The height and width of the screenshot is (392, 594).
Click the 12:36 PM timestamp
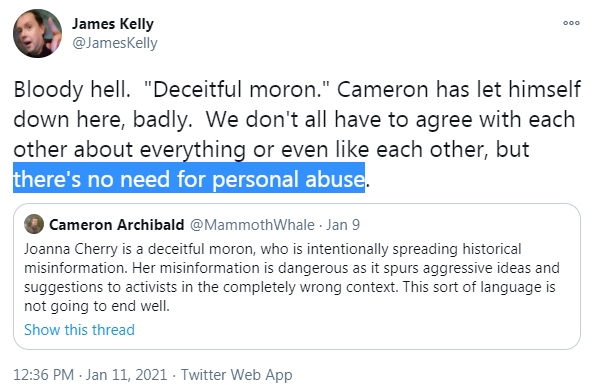click(x=44, y=375)
